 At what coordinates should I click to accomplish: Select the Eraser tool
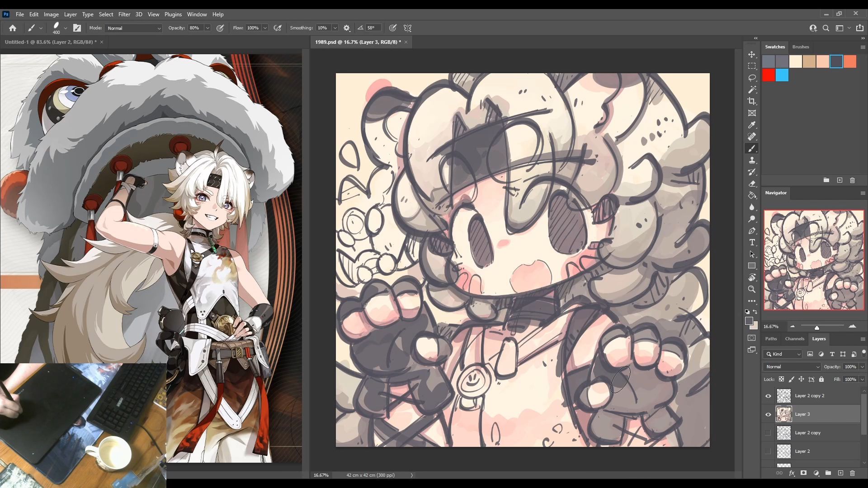(752, 183)
